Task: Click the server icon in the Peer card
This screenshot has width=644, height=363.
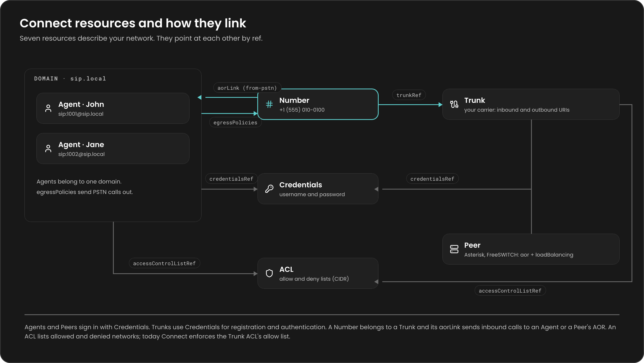Action: 454,249
